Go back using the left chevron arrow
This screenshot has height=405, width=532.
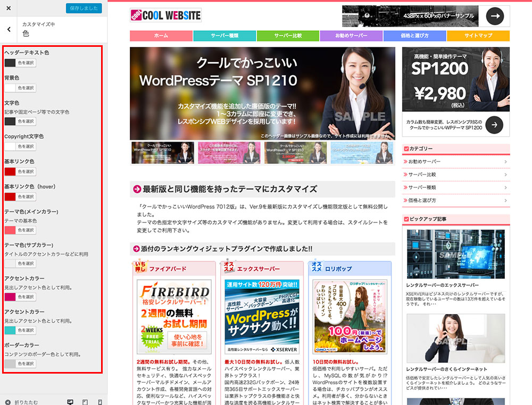click(9, 29)
